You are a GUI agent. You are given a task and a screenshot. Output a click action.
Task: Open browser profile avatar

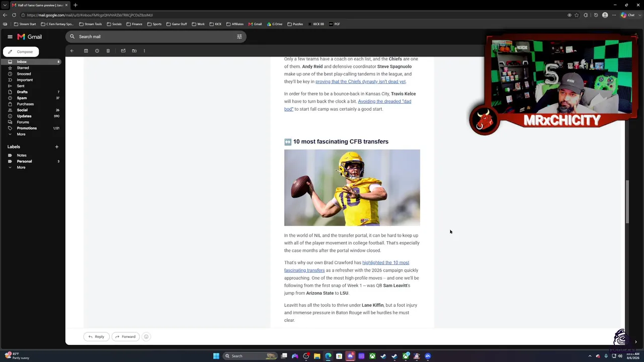pos(605,15)
